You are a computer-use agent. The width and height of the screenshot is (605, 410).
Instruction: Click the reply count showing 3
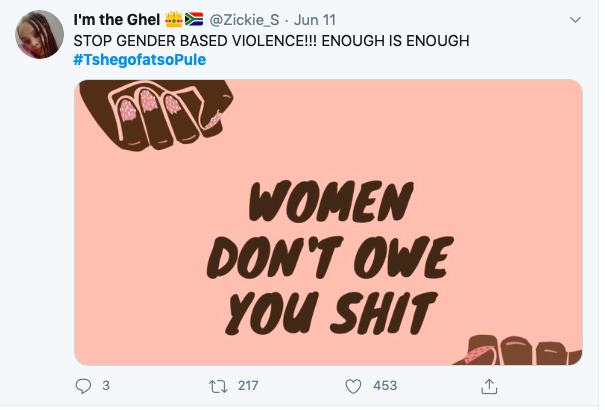tap(106, 386)
